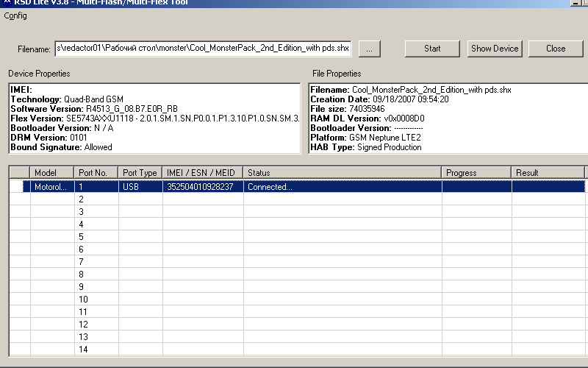Select port number 13 row
This screenshot has height=368, width=588.
coord(296,337)
